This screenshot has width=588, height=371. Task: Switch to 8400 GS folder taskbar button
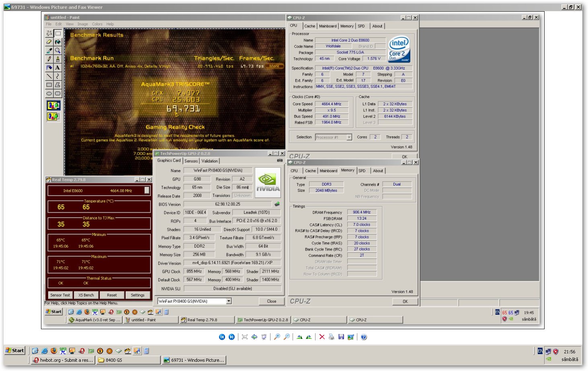(x=129, y=360)
